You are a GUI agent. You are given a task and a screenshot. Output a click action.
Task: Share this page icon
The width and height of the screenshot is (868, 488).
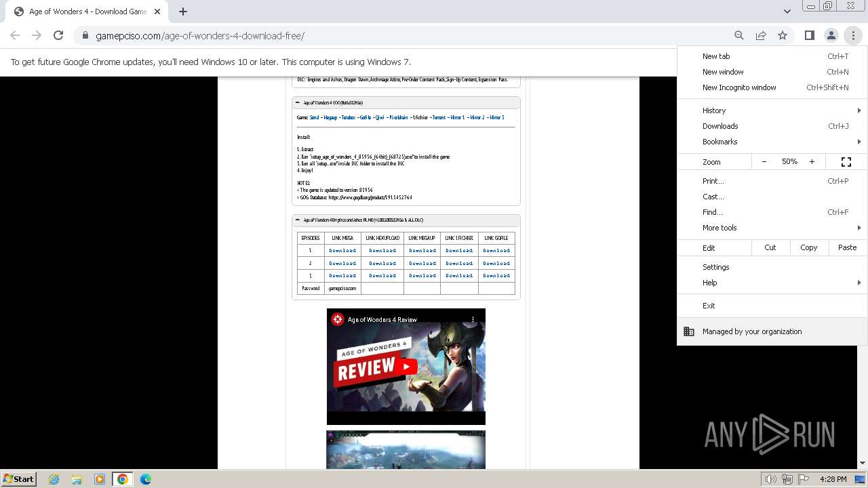[x=761, y=35]
